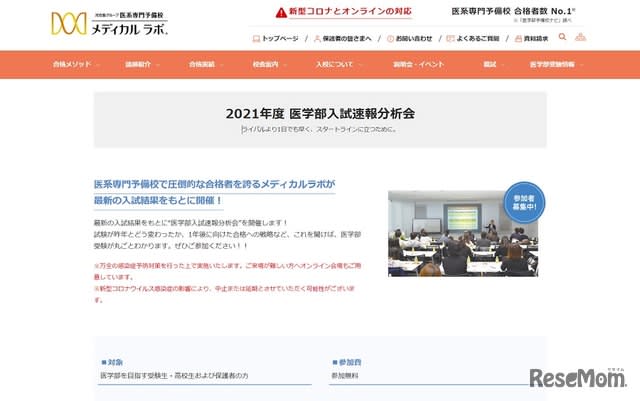Expand the arrow beside 入校について
This screenshot has height=401, width=640.
(x=360, y=65)
